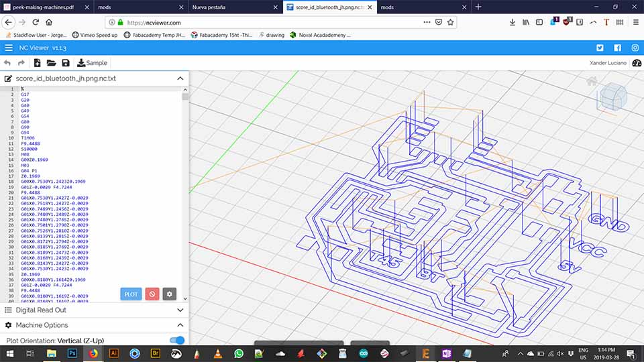
Task: Open plot settings gear button
Action: point(169,294)
